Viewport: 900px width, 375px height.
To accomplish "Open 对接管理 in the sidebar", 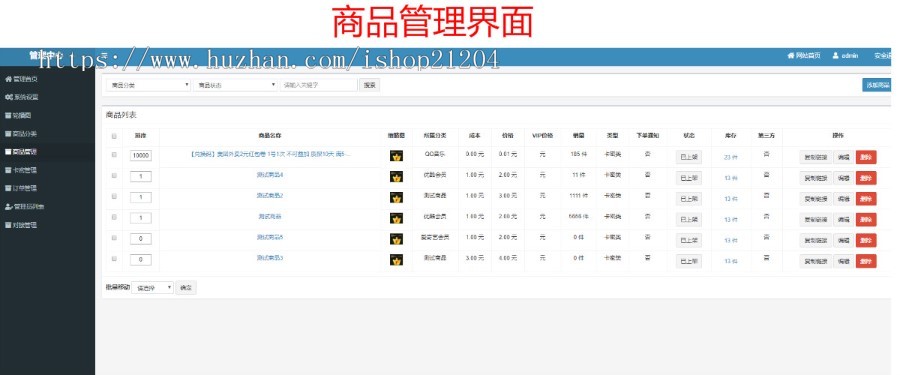I will [21, 225].
